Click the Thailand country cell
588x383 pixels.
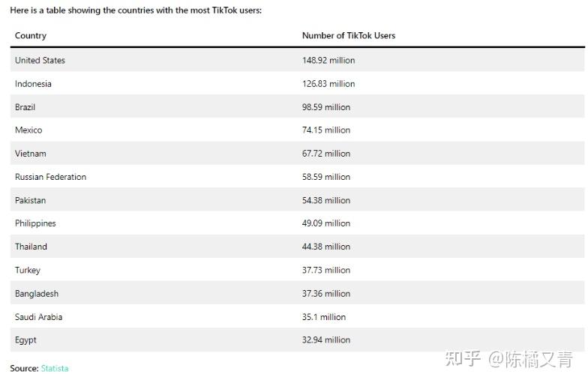pos(31,247)
